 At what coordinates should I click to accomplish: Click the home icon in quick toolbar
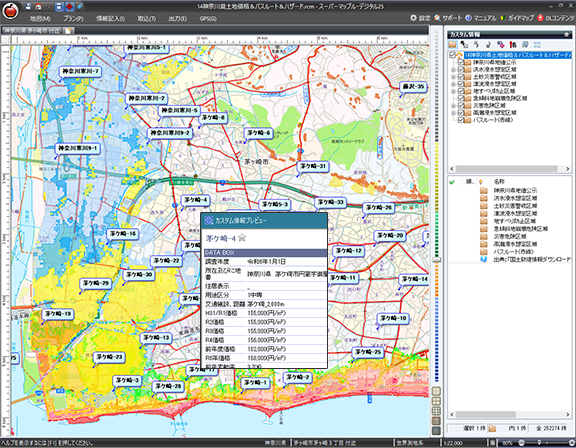pos(38,6)
